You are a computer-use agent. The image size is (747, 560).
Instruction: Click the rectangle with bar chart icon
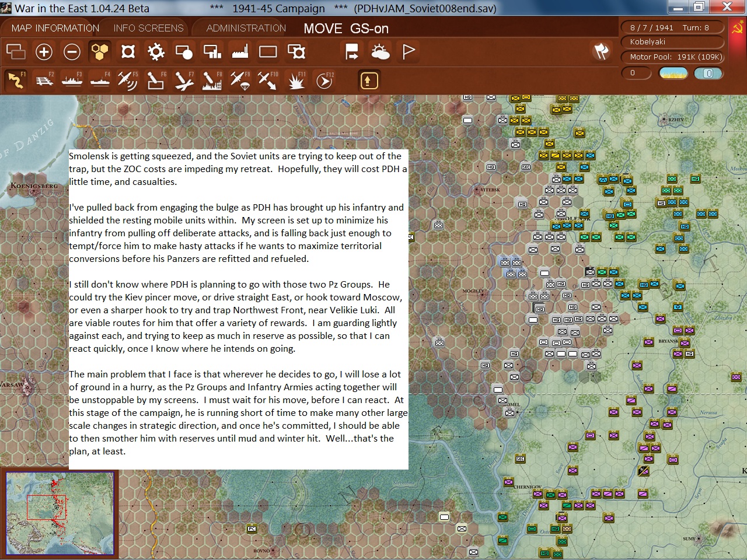(x=212, y=52)
